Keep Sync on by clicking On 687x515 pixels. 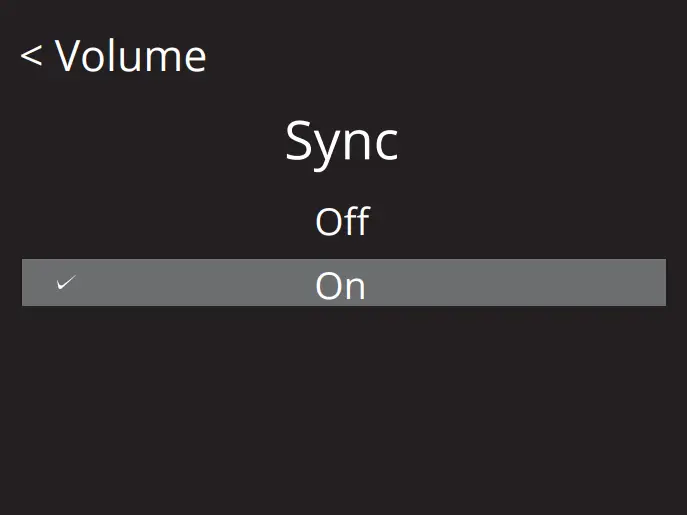pos(341,285)
